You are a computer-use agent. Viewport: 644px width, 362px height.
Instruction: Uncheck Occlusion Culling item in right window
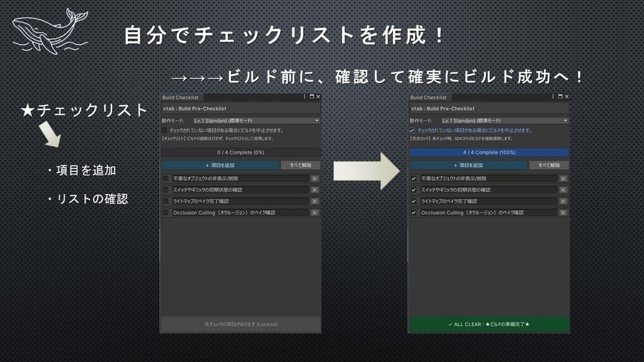[414, 212]
